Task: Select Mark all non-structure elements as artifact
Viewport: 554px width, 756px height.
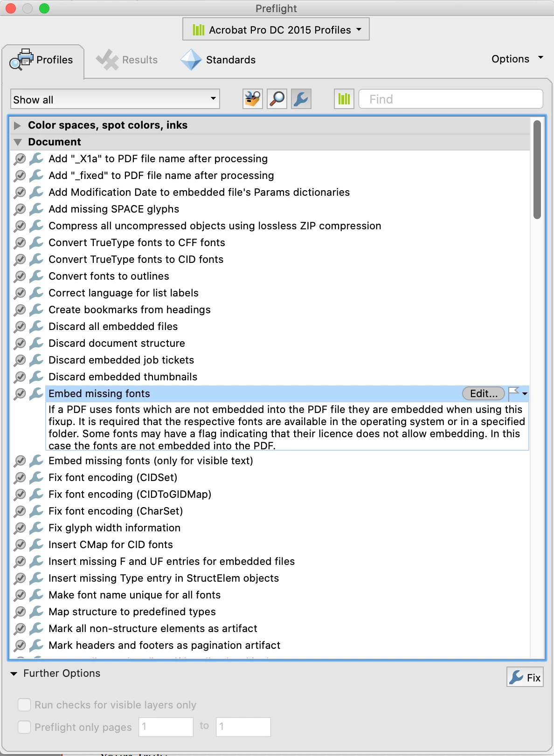Action: 153,628
